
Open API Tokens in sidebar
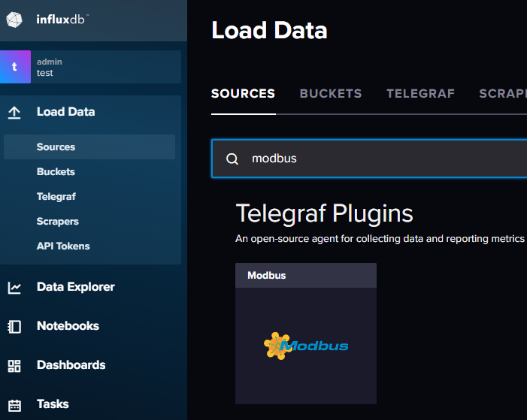tap(63, 246)
